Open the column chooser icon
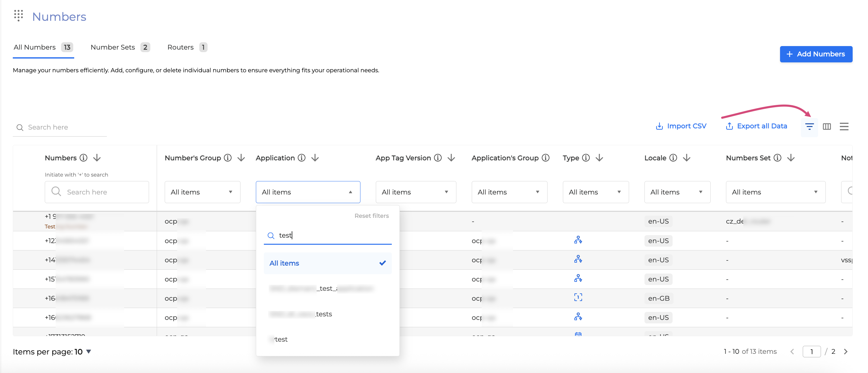Image resolution: width=868 pixels, height=373 pixels. click(826, 126)
